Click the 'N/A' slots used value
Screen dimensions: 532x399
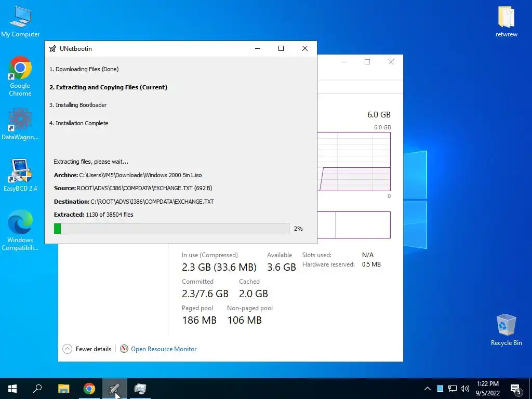tap(367, 255)
